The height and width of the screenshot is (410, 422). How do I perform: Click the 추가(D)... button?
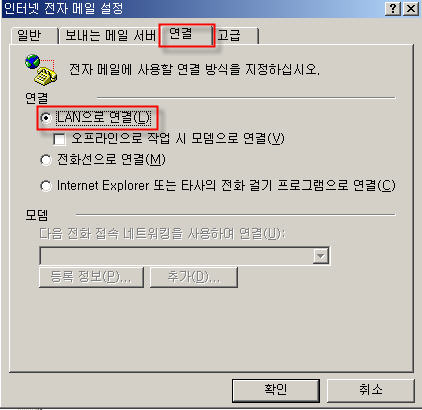click(194, 277)
